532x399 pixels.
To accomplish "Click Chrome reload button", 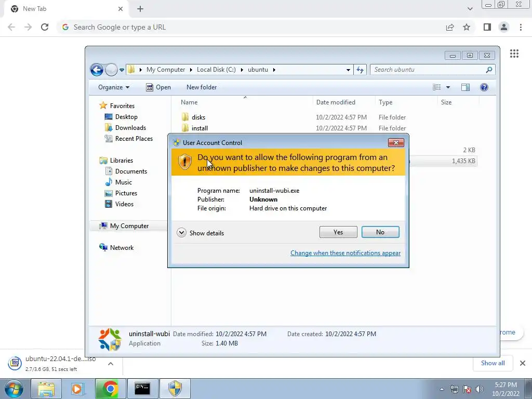I will [45, 27].
